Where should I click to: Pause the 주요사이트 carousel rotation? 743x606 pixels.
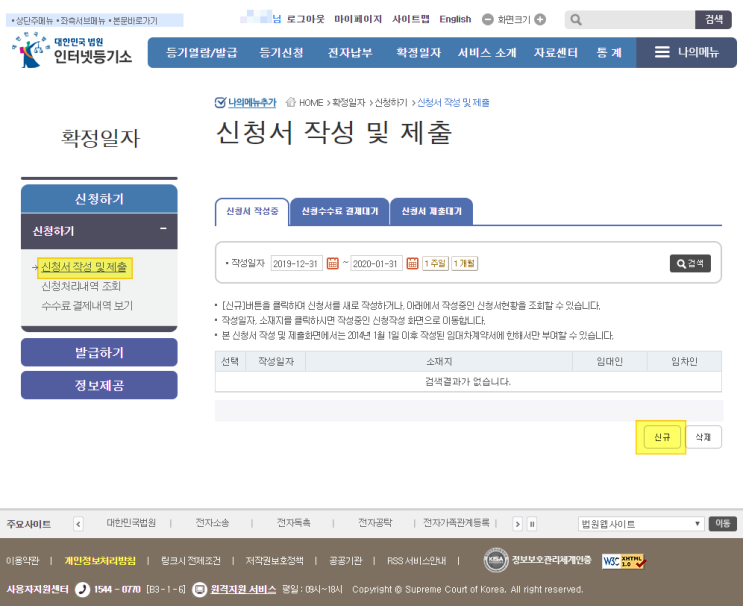pos(532,524)
